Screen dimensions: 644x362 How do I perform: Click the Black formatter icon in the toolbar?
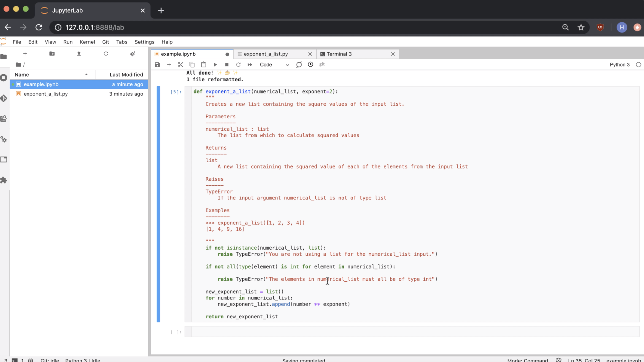[299, 65]
